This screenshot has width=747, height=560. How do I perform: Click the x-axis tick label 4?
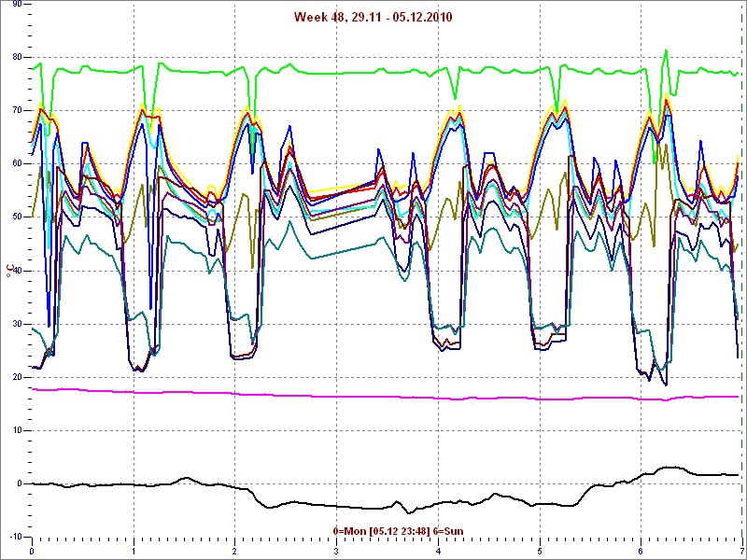(438, 551)
